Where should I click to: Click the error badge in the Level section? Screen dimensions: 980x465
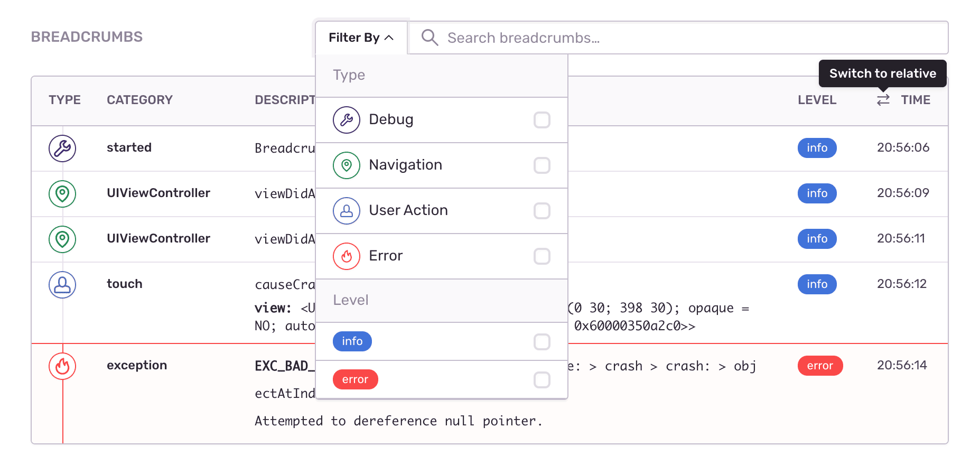pyautogui.click(x=355, y=379)
